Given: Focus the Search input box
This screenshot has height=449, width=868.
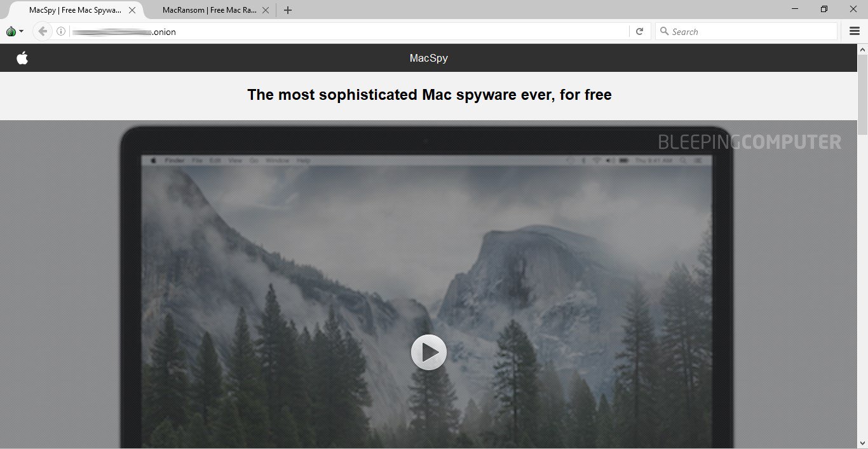Looking at the screenshot, I should tap(746, 31).
